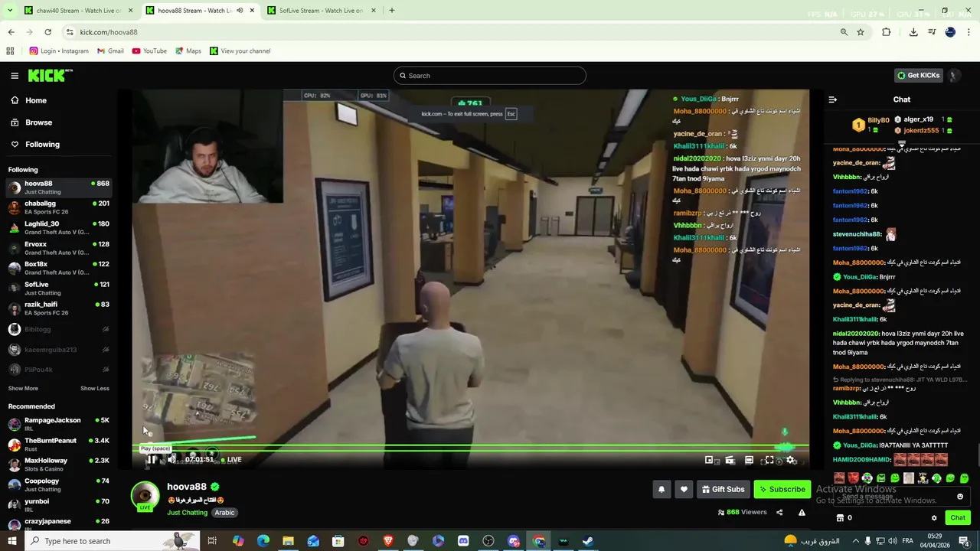Open TheBurntPeanut recommended channel
The width and height of the screenshot is (980, 551).
(x=59, y=444)
